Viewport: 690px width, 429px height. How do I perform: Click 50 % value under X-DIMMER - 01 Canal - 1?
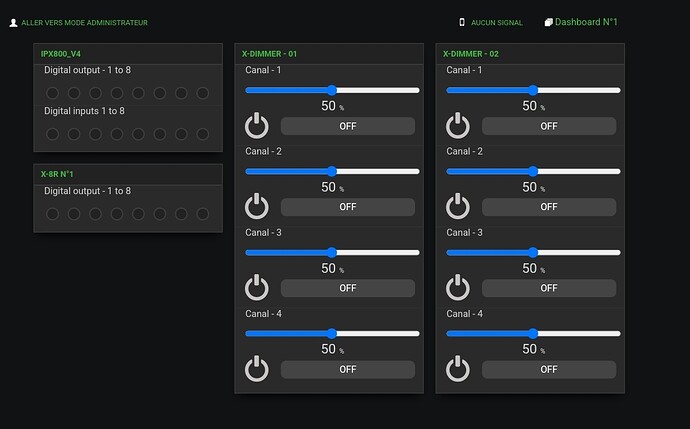click(333, 106)
